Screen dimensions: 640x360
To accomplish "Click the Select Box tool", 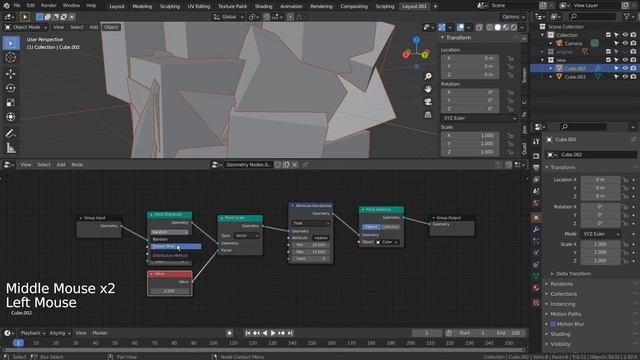I will point(11,43).
